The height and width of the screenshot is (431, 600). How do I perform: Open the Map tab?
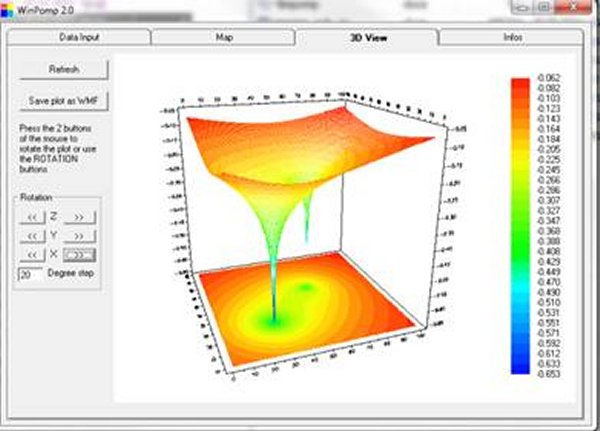pyautogui.click(x=224, y=37)
